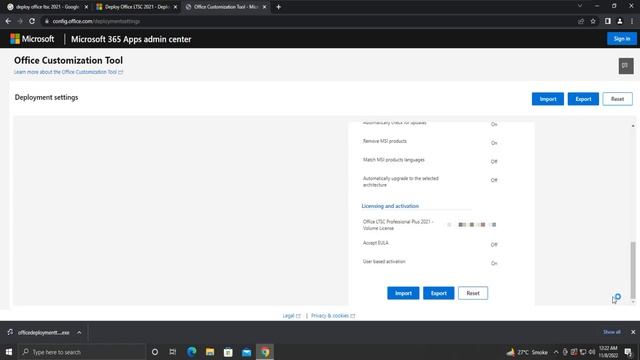Click the Sign in button
Screen dimensions: 640x360
(x=622, y=39)
